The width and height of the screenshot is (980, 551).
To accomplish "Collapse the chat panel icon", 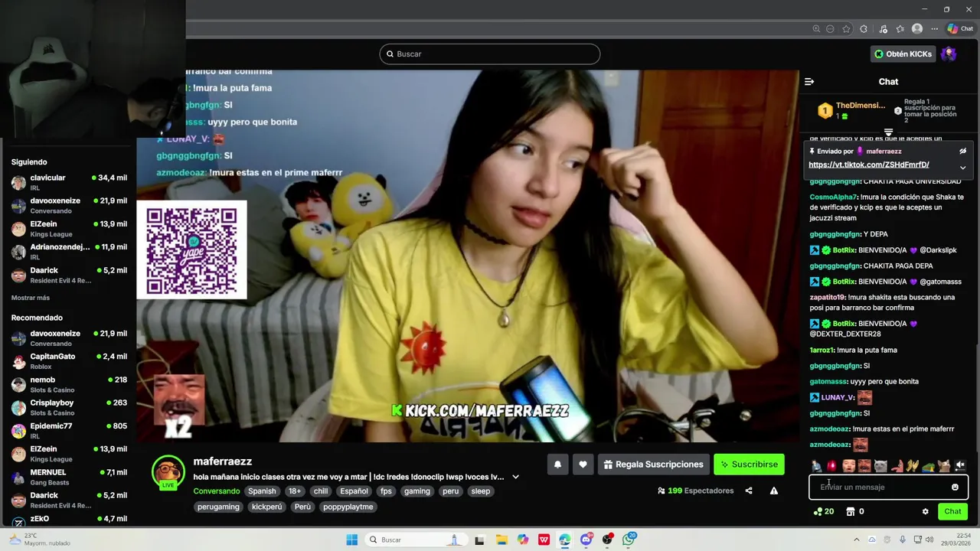I will pyautogui.click(x=809, y=81).
